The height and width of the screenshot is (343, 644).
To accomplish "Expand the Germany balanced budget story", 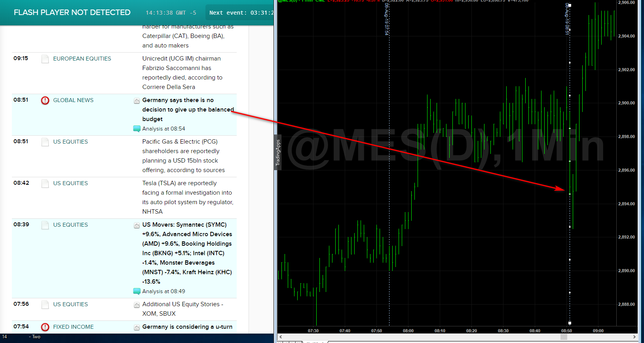I will [x=137, y=100].
